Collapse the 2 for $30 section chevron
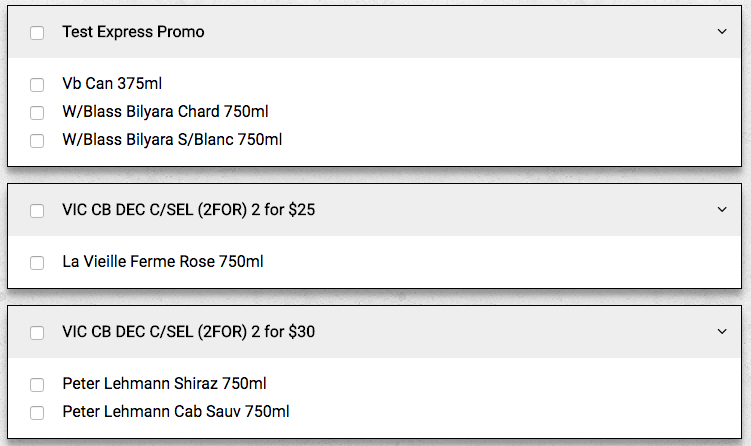This screenshot has height=446, width=751. coord(722,331)
